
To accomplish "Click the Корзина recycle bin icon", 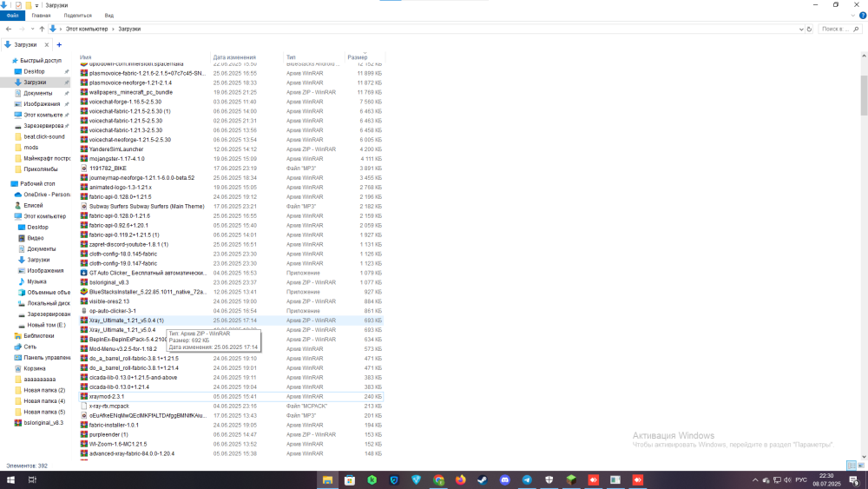I will pos(17,368).
